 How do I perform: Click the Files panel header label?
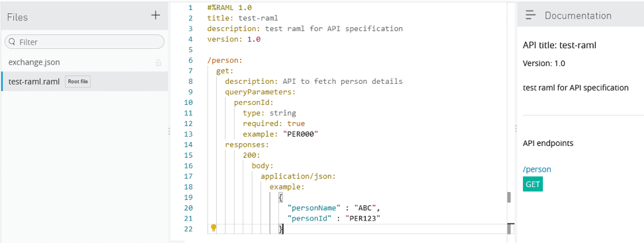17,17
